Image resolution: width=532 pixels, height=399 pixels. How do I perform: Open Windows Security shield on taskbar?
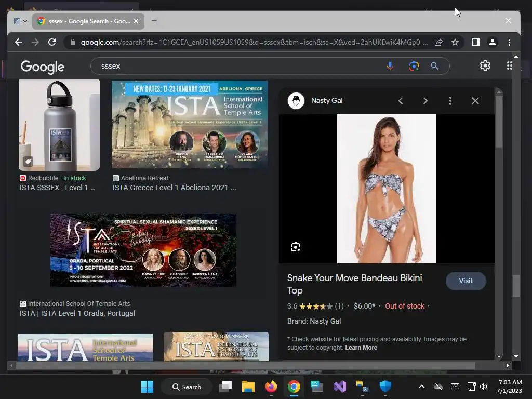pos(385,386)
